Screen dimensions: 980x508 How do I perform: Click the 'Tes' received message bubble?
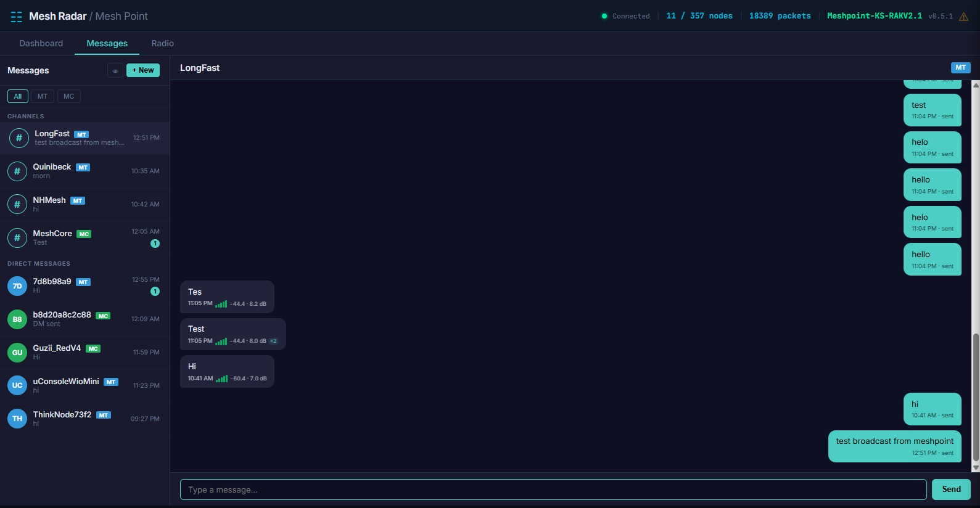227,297
